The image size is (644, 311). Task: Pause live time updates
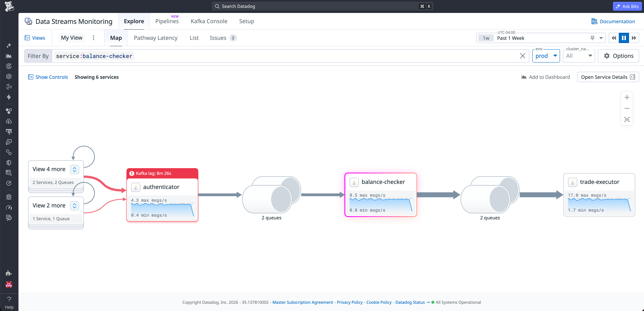[624, 38]
